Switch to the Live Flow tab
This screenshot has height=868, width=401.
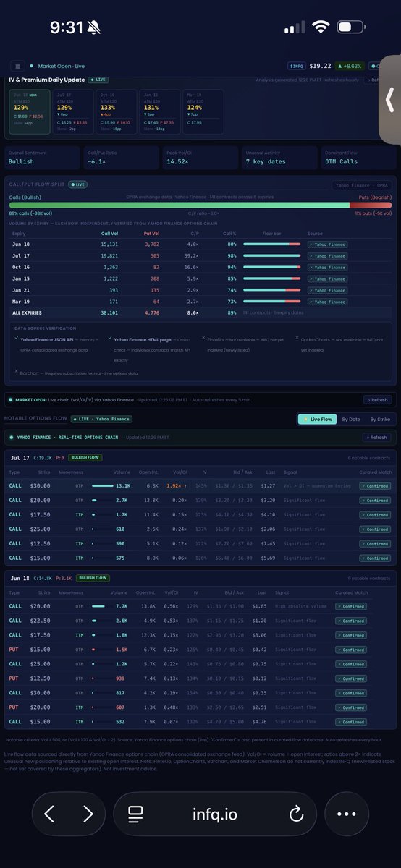point(317,419)
